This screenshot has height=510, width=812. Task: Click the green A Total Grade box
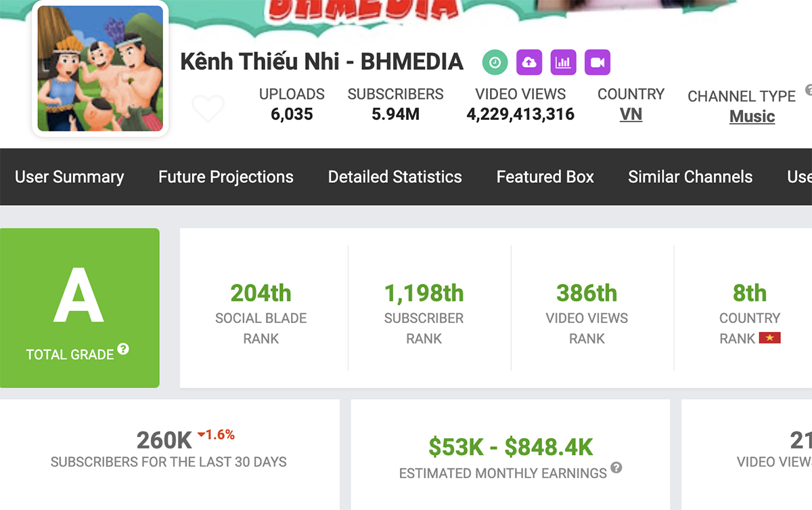pos(79,307)
